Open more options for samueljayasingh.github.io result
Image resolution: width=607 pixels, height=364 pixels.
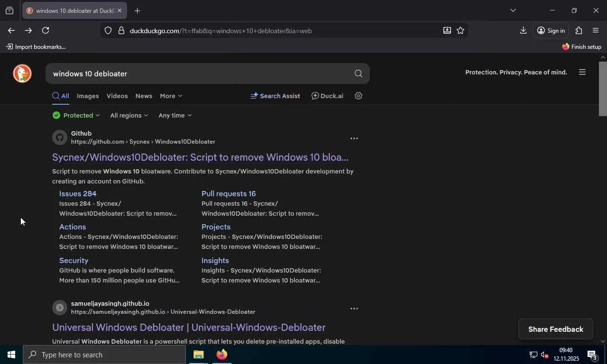(x=354, y=309)
